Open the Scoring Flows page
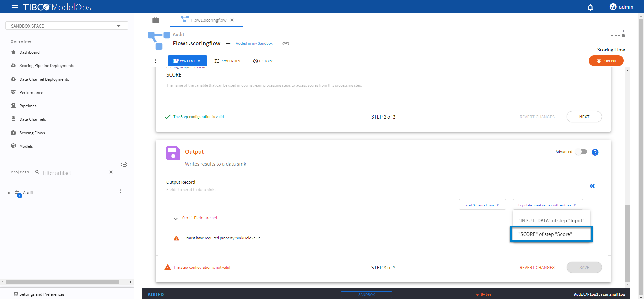Image resolution: width=644 pixels, height=299 pixels. pyautogui.click(x=32, y=133)
